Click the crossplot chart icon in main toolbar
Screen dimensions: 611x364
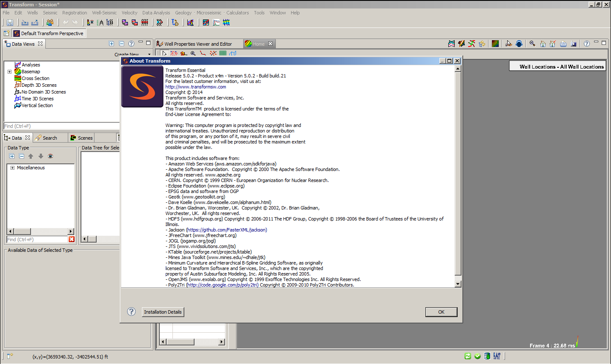click(190, 22)
